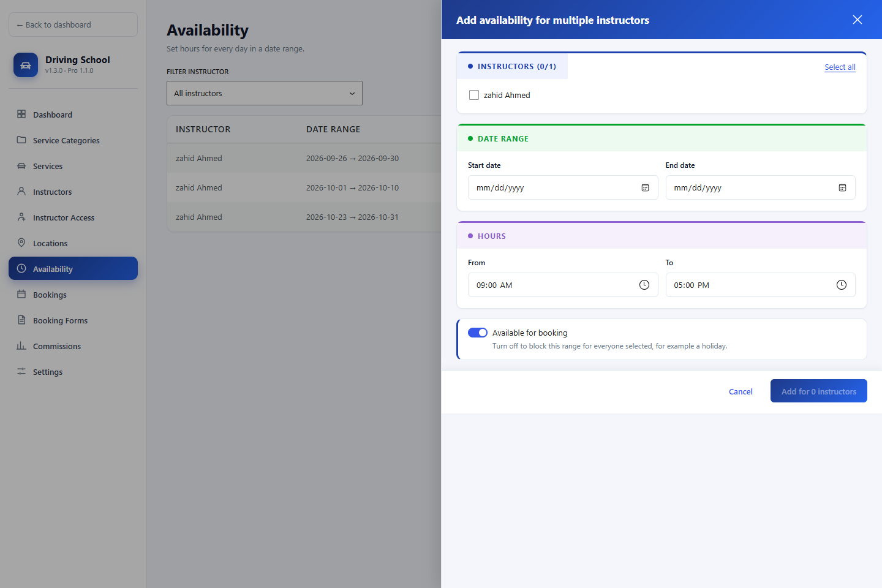This screenshot has height=588, width=882.
Task: Close the add availability panel
Action: pyautogui.click(x=858, y=20)
